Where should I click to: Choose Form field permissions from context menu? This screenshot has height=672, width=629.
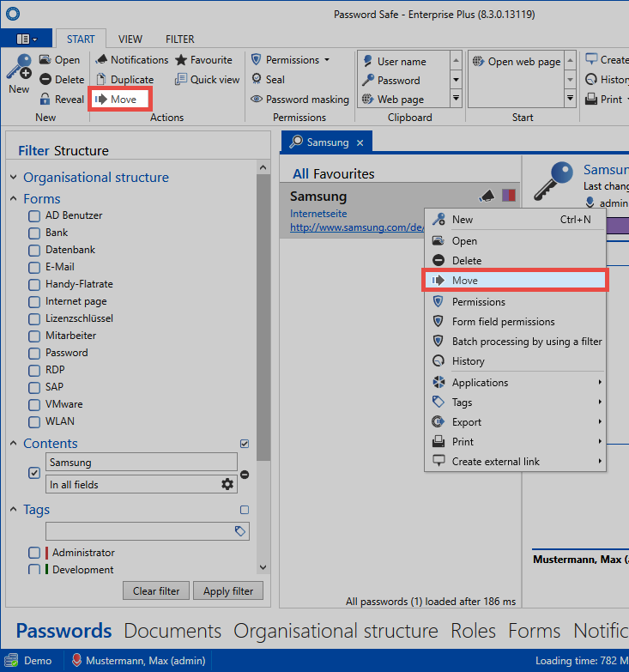point(516,322)
